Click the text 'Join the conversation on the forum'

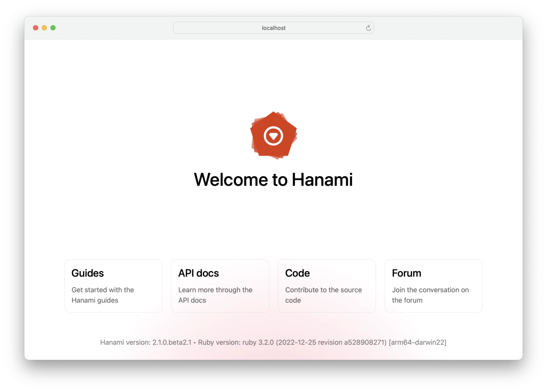point(430,295)
